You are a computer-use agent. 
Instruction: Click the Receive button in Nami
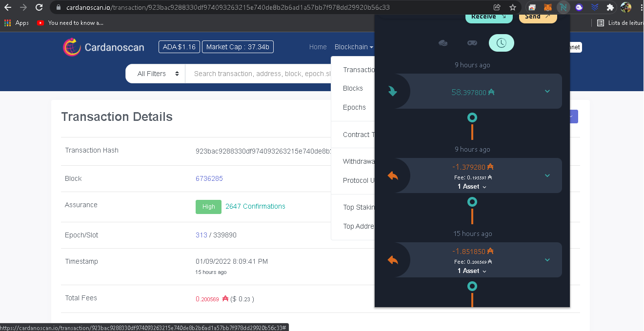pos(488,16)
